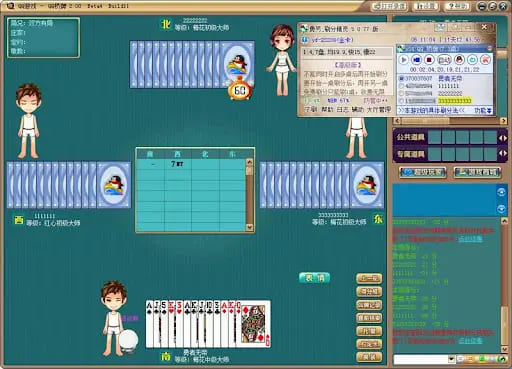
Task: Open the 日志 menu in helper window
Action: tap(342, 109)
